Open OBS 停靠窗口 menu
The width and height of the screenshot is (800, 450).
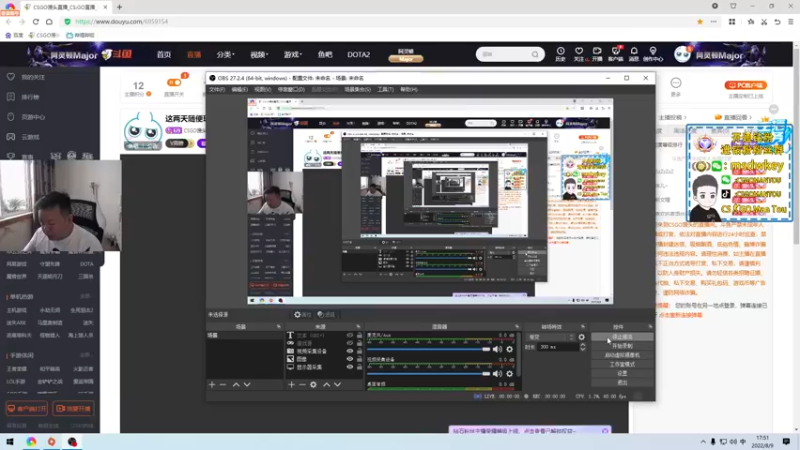[291, 89]
